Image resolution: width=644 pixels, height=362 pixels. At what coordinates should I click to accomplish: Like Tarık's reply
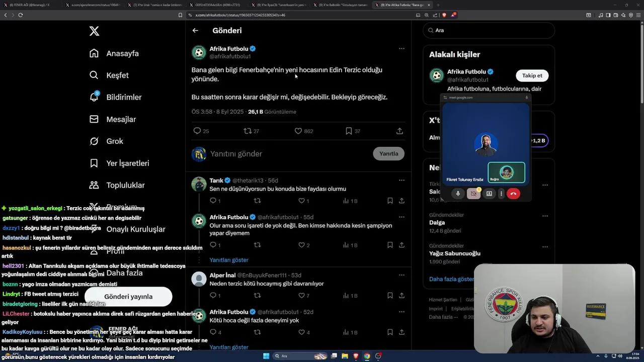pos(304,201)
